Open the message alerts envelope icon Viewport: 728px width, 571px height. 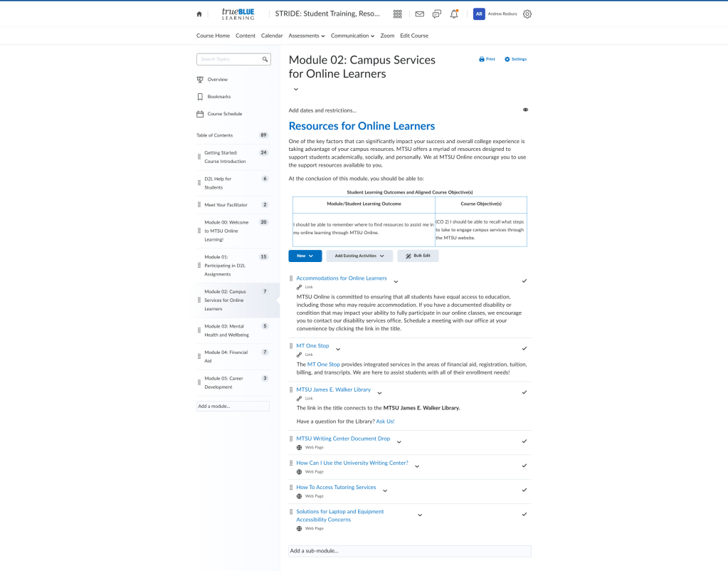point(419,14)
